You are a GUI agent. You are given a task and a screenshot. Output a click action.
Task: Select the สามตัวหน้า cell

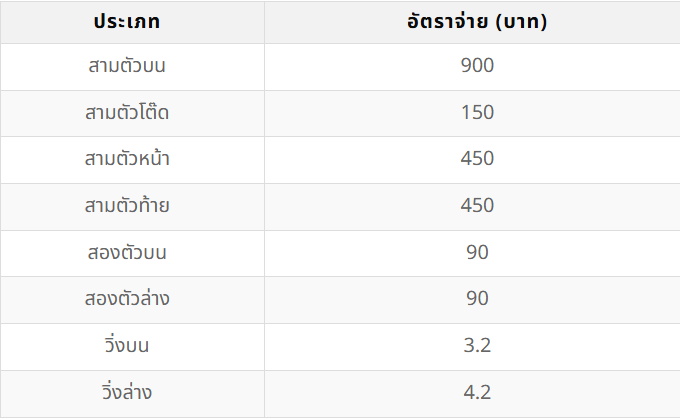tap(127, 159)
